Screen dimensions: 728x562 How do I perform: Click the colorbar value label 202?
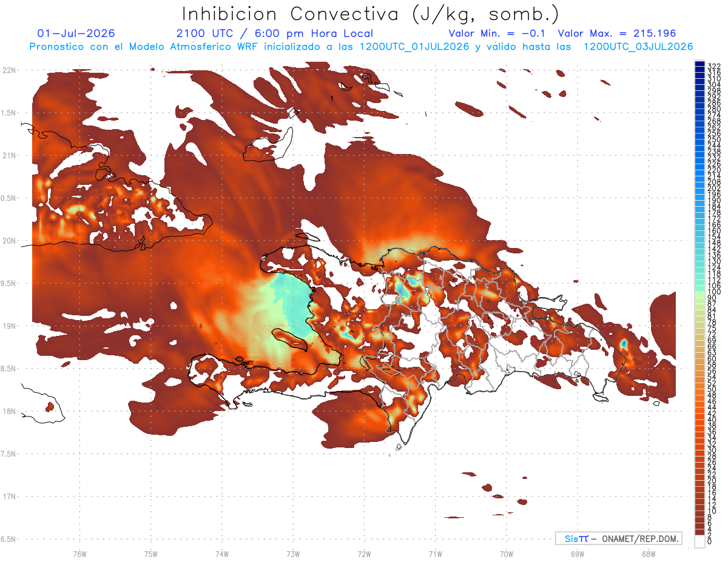click(x=714, y=188)
